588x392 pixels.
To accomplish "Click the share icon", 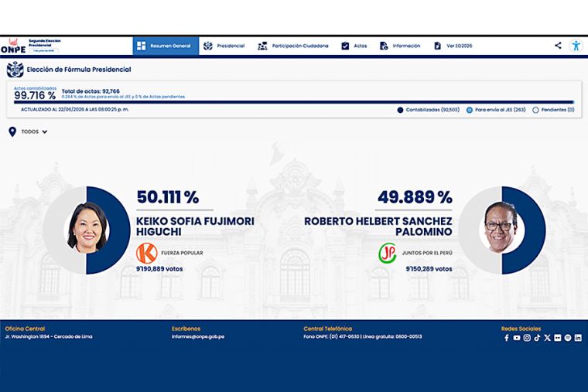I will [x=558, y=46].
